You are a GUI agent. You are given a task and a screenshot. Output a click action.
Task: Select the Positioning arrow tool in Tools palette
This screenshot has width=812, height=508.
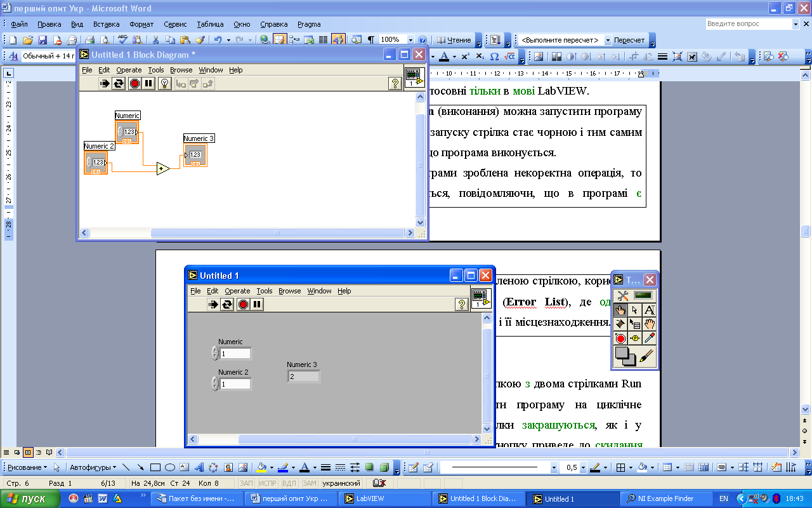click(x=635, y=310)
